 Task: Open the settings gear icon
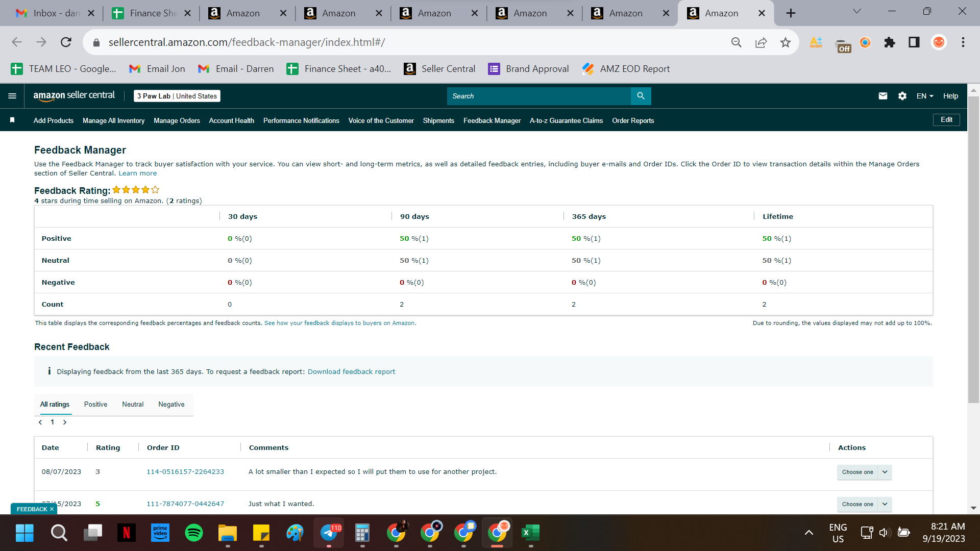click(902, 96)
